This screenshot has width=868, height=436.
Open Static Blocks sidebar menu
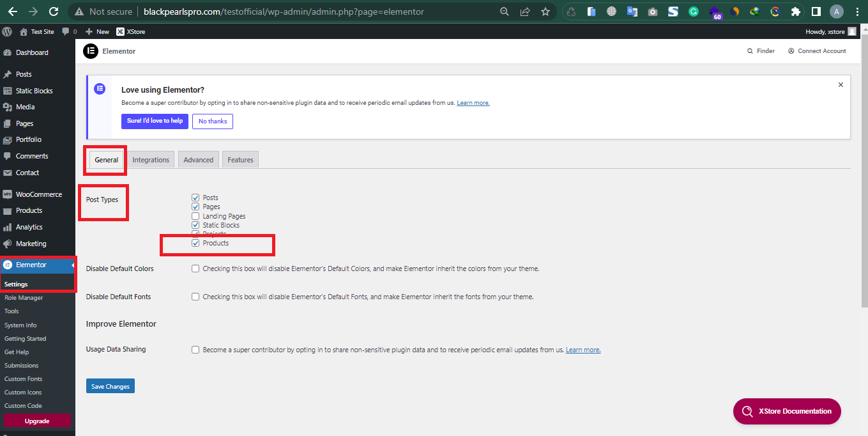(34, 91)
